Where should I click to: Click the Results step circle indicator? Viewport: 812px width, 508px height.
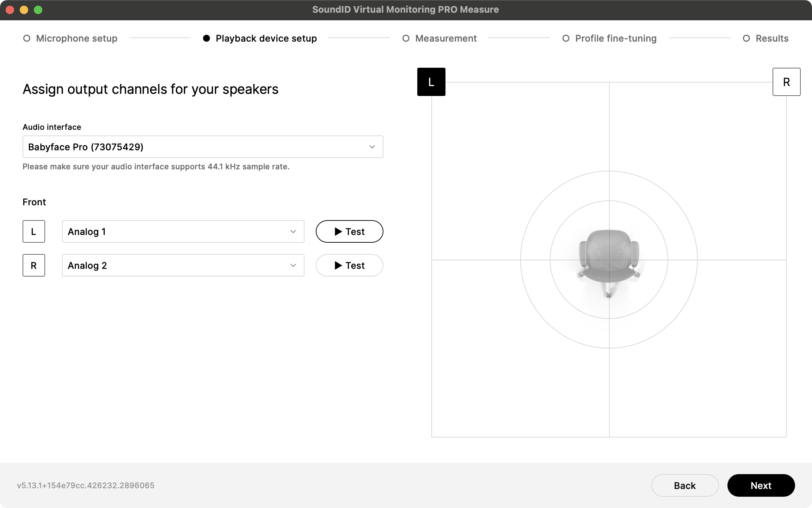[x=746, y=38]
